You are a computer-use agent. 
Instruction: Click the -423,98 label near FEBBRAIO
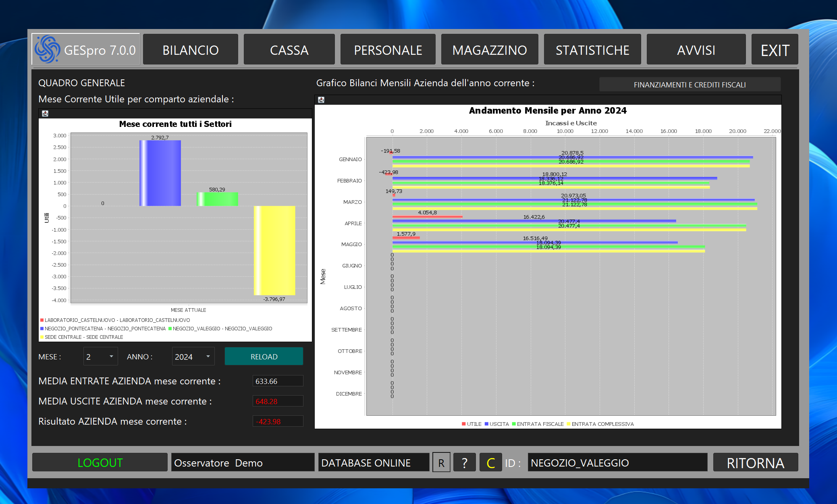[388, 172]
